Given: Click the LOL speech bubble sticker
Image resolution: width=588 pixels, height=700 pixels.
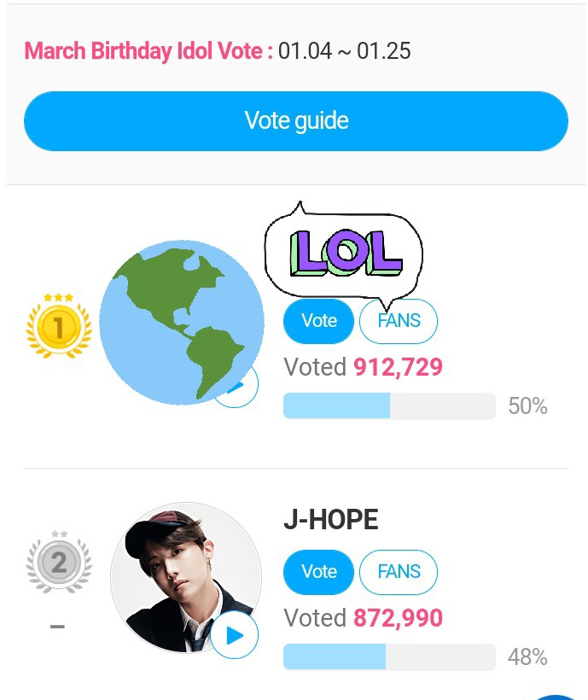Looking at the screenshot, I should (345, 253).
